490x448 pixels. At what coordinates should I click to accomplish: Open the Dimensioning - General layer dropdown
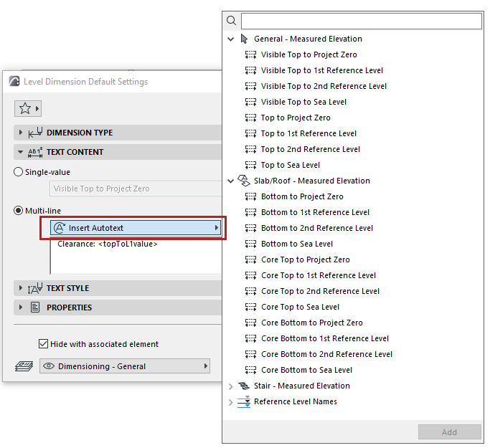pyautogui.click(x=125, y=366)
